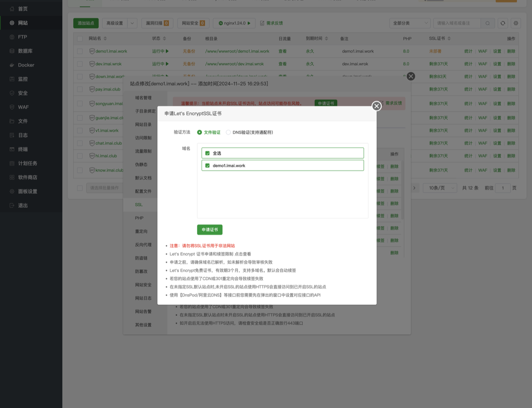Open the 10条/页 page size dropdown

coord(442,188)
